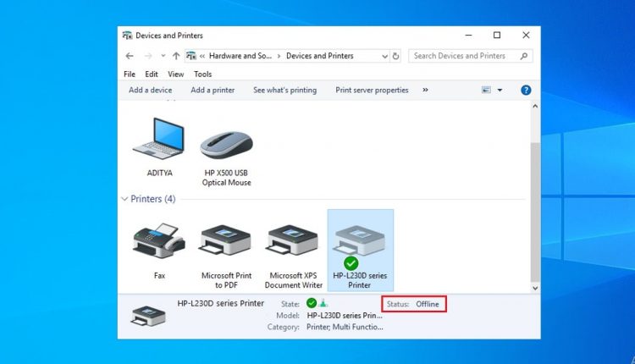
Task: Click the refresh button in address bar
Action: pos(395,56)
